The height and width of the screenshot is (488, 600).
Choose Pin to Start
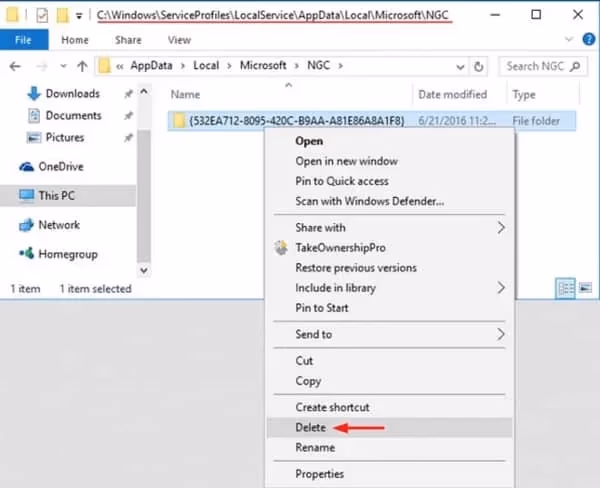pyautogui.click(x=390, y=308)
